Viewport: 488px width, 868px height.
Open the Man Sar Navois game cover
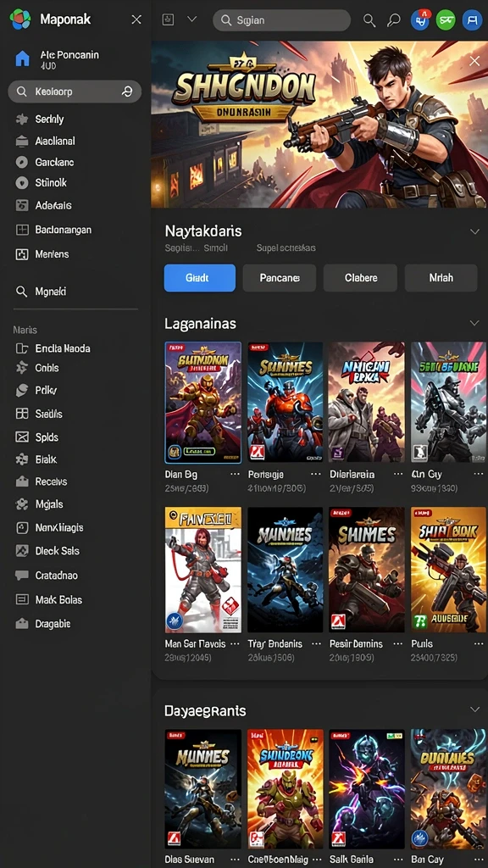pyautogui.click(x=203, y=570)
